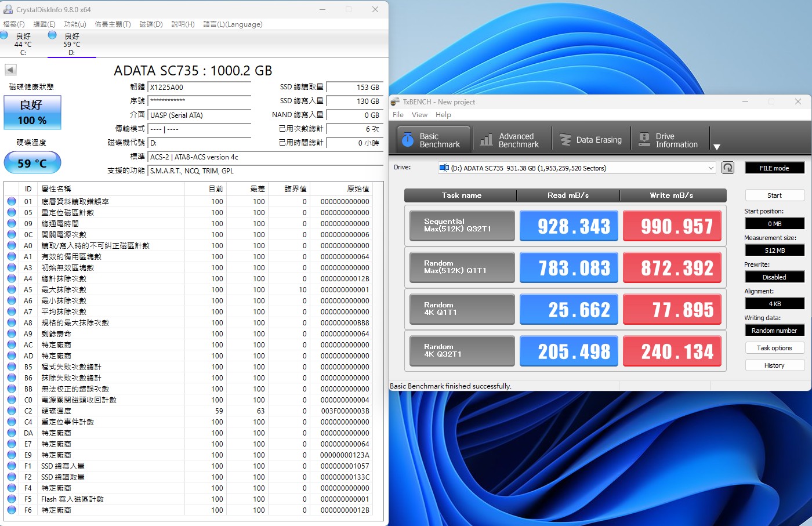This screenshot has height=526, width=812.
Task: Click the 59 °C temperature button
Action: click(32, 163)
